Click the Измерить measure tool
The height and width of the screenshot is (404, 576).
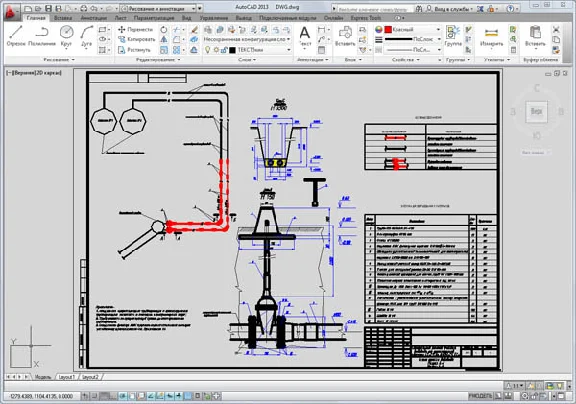click(491, 36)
